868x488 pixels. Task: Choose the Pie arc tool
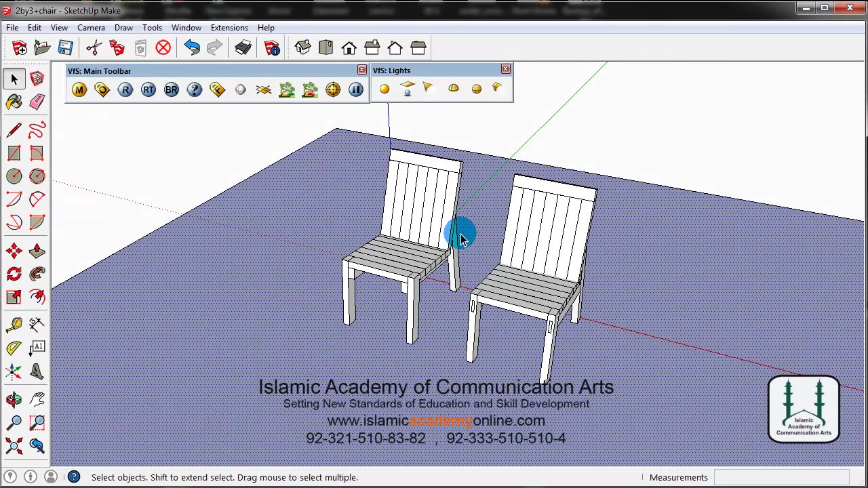[37, 222]
